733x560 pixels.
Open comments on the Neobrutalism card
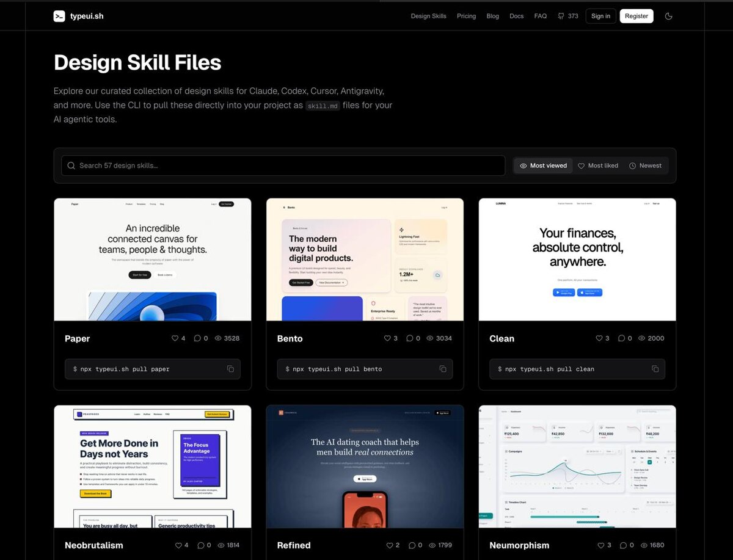click(x=204, y=545)
